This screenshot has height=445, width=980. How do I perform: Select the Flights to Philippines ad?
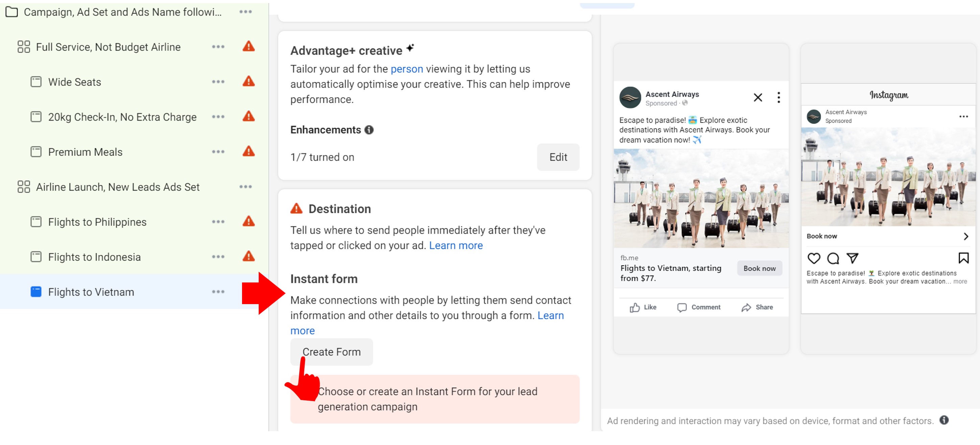click(x=97, y=222)
